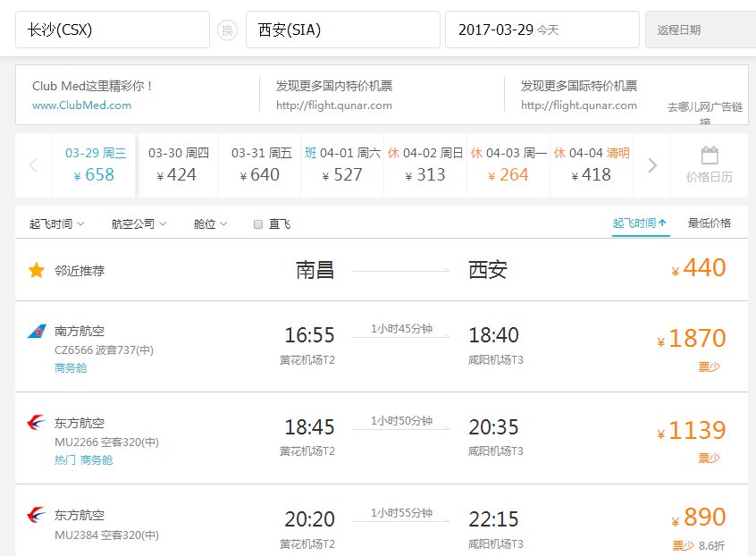Viewport: 756px width, 556px height.
Task: Swap departure and destination cities
Action: tap(227, 30)
